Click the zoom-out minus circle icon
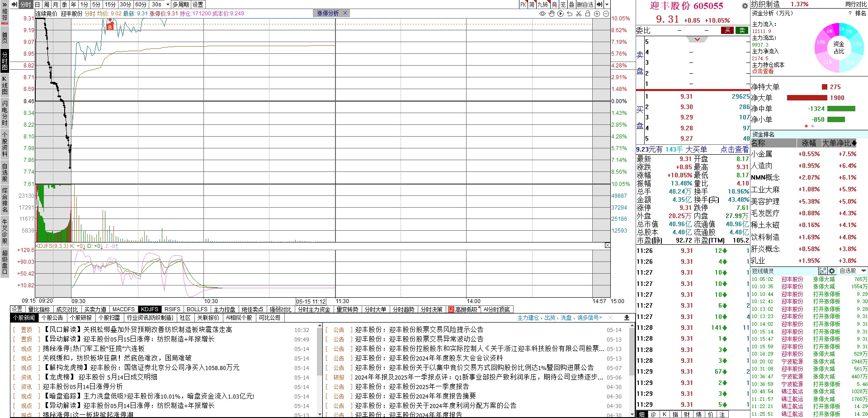Screen dimensions: 868x418 point(606,14)
